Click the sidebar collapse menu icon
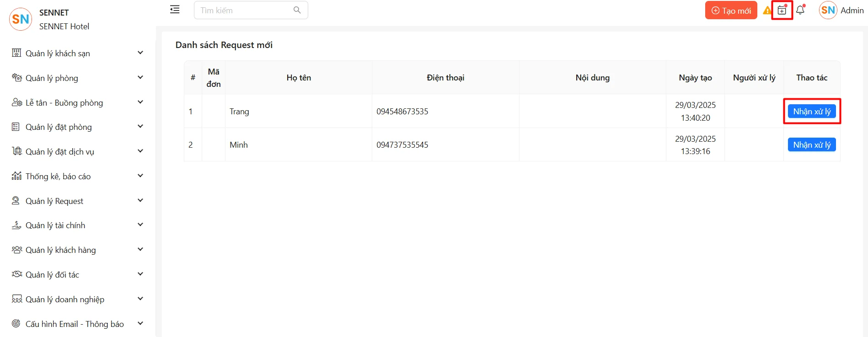Image resolution: width=868 pixels, height=337 pixels. [x=175, y=10]
